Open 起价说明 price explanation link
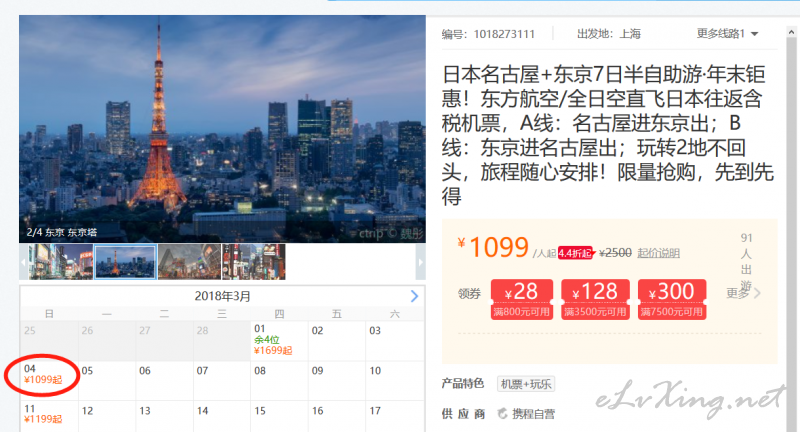This screenshot has width=800, height=432. pyautogui.click(x=658, y=253)
